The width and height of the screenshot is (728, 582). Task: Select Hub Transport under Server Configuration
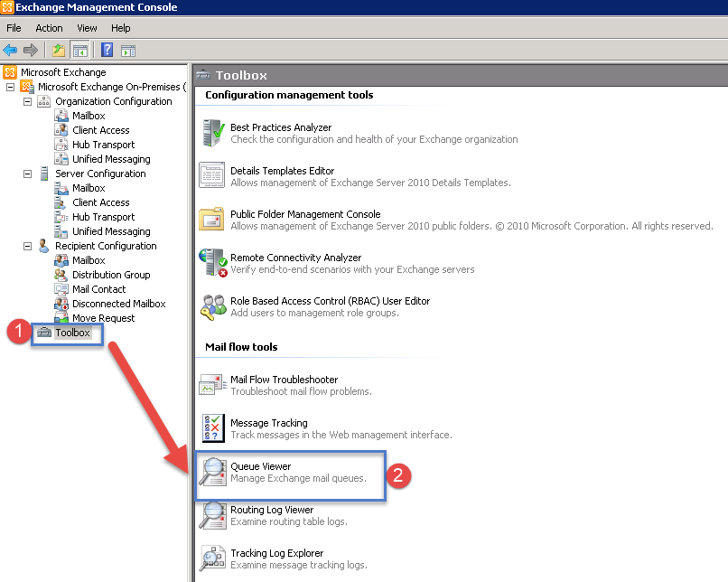tap(104, 217)
